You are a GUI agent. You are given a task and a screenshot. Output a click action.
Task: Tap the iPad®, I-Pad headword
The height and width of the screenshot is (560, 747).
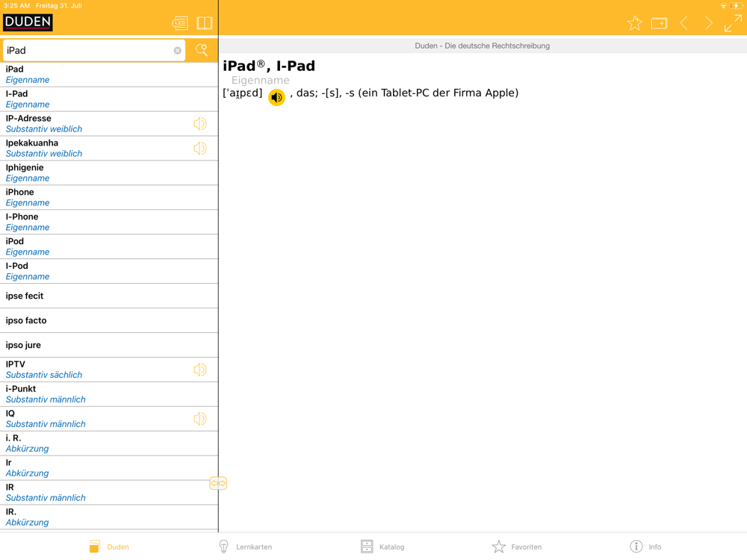tap(269, 66)
